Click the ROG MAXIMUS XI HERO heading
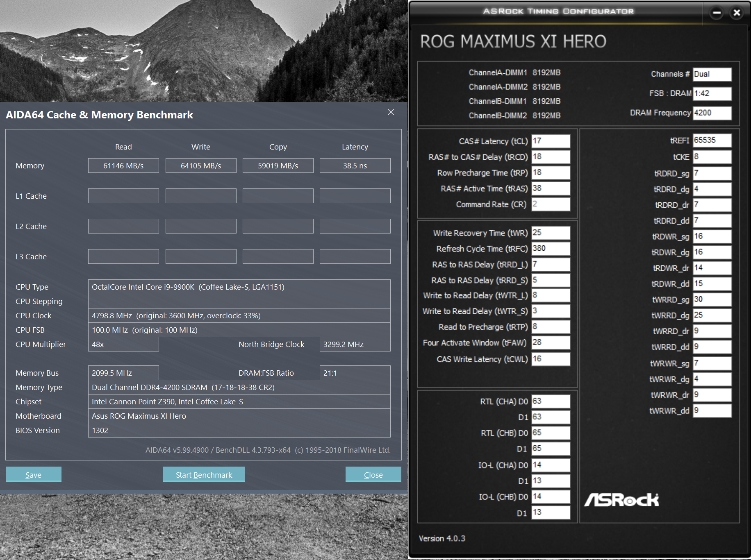 click(x=513, y=41)
